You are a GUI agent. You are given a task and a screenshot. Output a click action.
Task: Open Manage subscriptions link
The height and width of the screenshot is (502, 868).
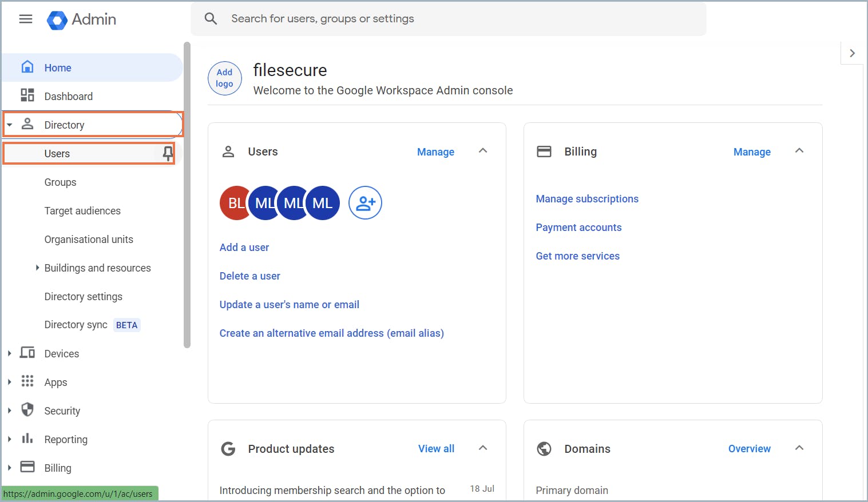[x=587, y=198]
